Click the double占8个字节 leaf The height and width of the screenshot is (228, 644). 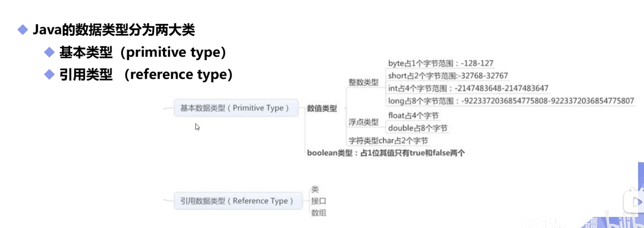tap(418, 128)
